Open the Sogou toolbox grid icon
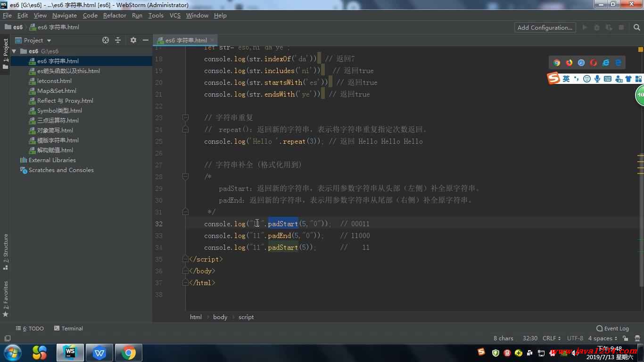 [639, 79]
